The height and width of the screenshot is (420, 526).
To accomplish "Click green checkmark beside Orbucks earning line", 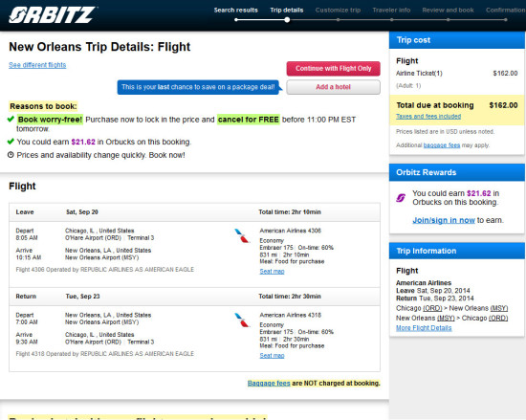I will (11, 142).
